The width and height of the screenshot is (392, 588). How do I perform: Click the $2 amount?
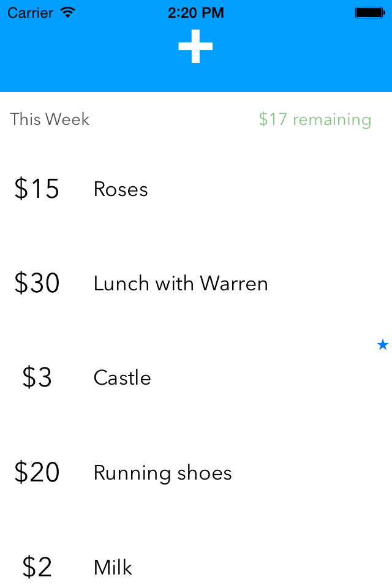tap(37, 567)
